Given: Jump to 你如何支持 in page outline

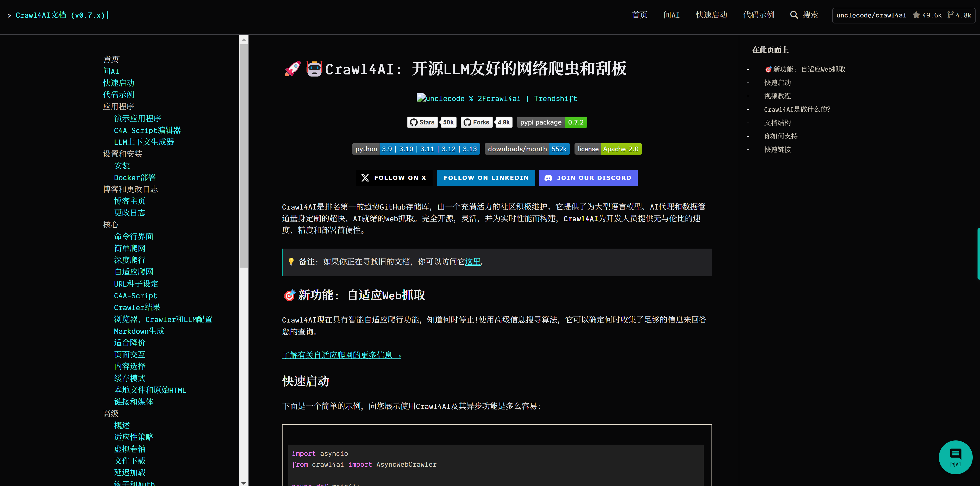Looking at the screenshot, I should (x=781, y=136).
